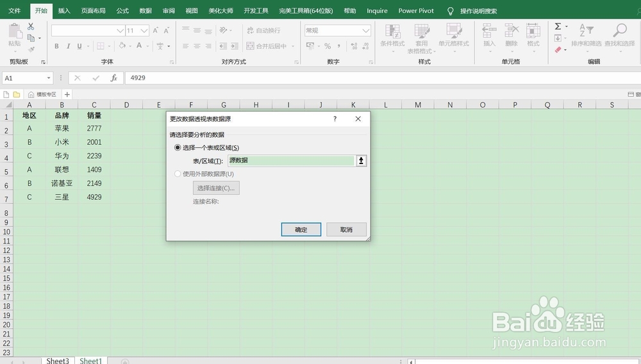
Task: Click the Clear eraser icon in editing group
Action: [558, 50]
